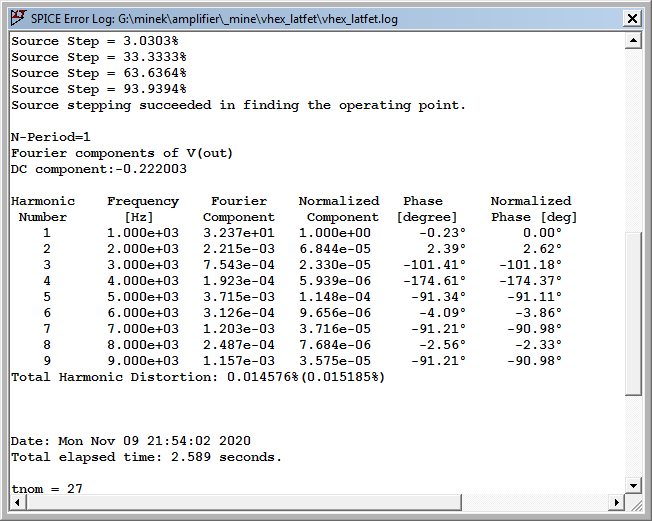Click the 'Source Step = 93.9394%' line

[x=99, y=89]
